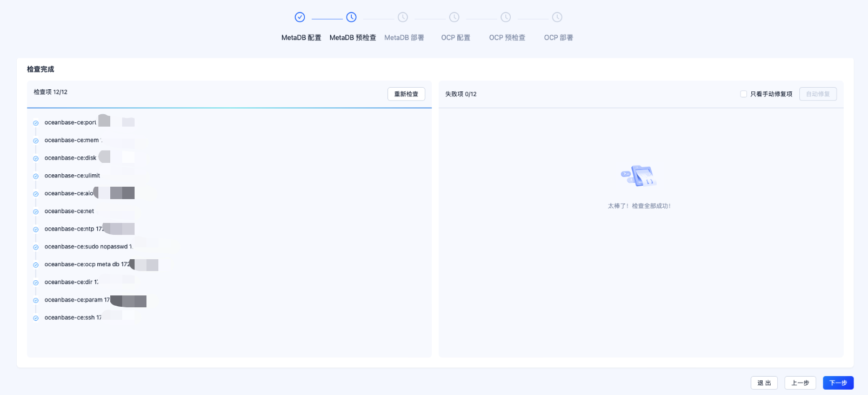
Task: Click the oceanbase-ce:sudo nopasswd check icon
Action: (36, 247)
